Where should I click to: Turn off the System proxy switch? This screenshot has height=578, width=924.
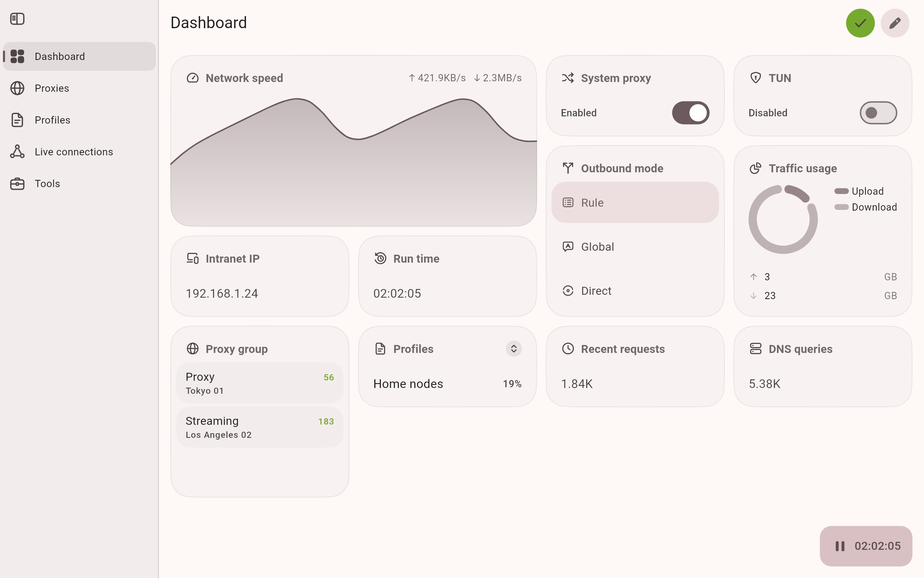tap(691, 113)
